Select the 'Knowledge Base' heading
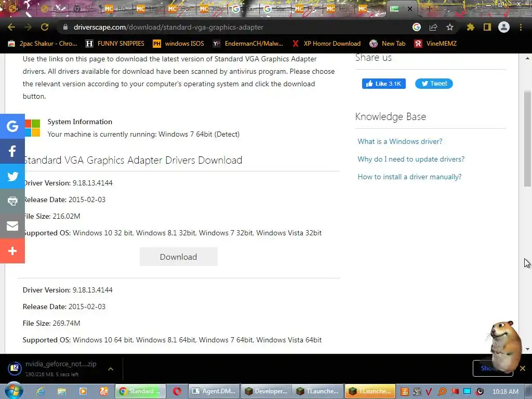 [391, 116]
